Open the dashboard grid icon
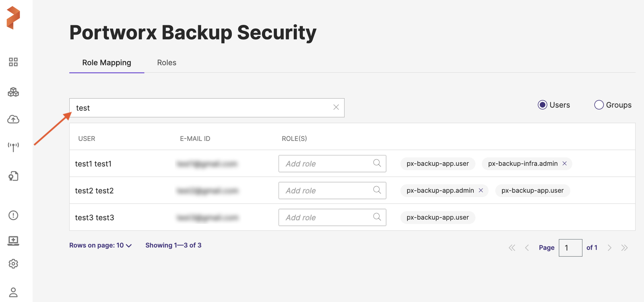 point(13,62)
